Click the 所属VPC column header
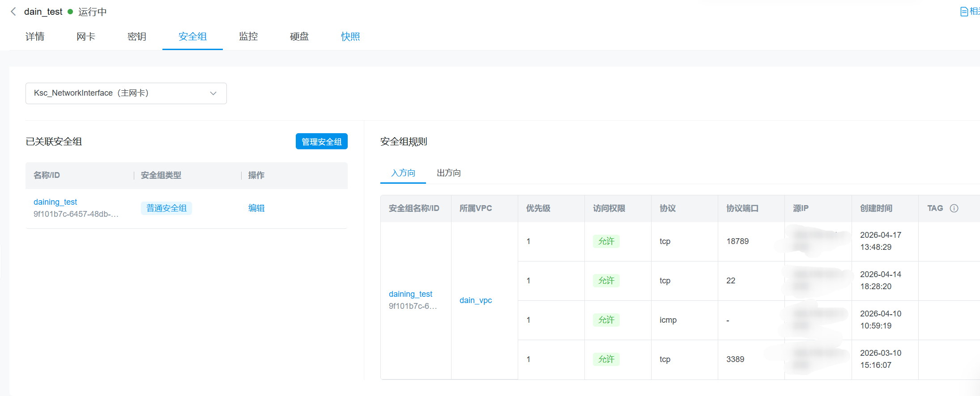 [476, 208]
